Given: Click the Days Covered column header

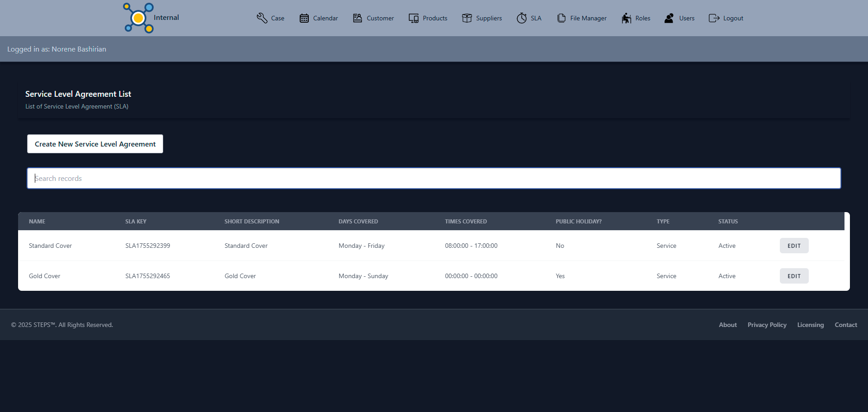Looking at the screenshot, I should point(358,222).
